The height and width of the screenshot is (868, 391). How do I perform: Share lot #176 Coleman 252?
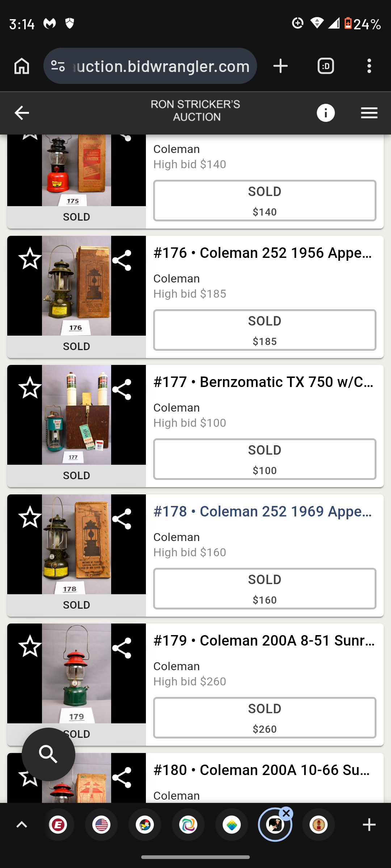point(122,260)
